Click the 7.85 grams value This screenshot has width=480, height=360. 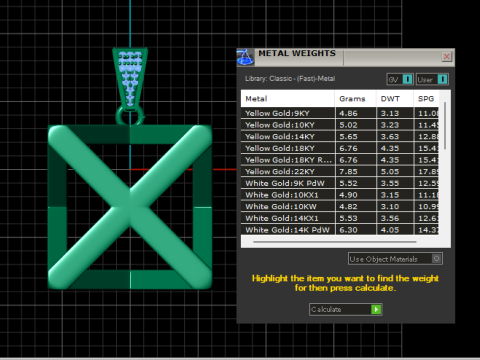tap(348, 172)
